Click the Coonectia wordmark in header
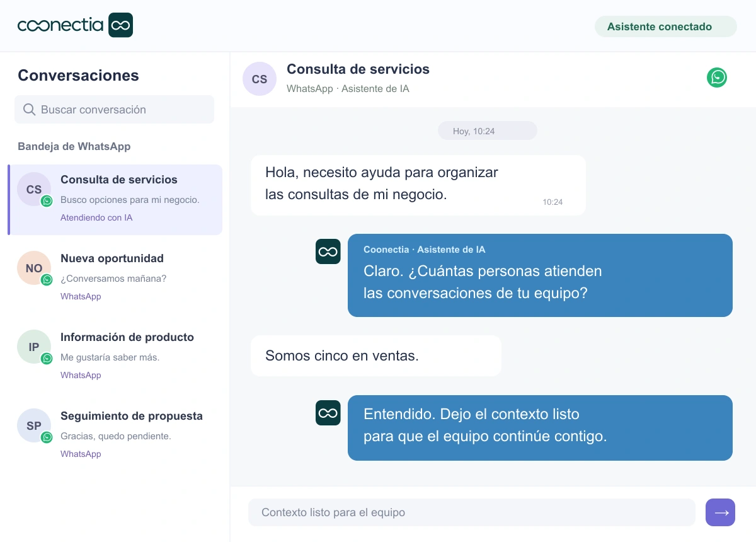 (60, 25)
